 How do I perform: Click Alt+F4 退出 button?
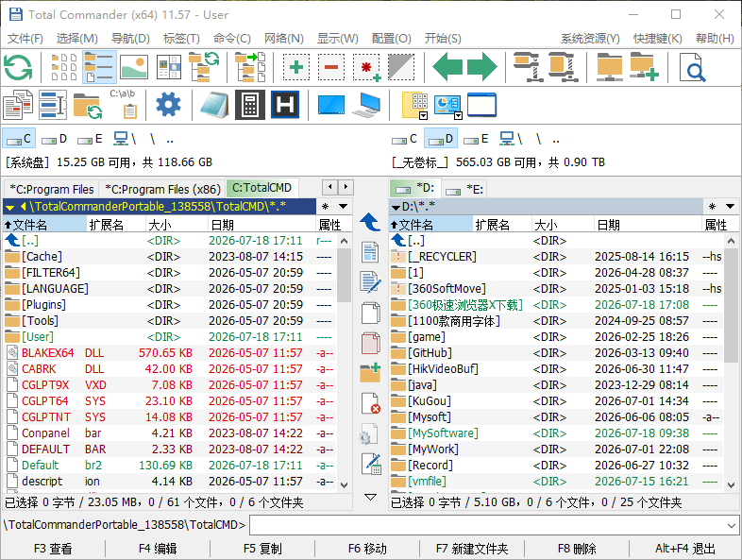pyautogui.click(x=685, y=549)
